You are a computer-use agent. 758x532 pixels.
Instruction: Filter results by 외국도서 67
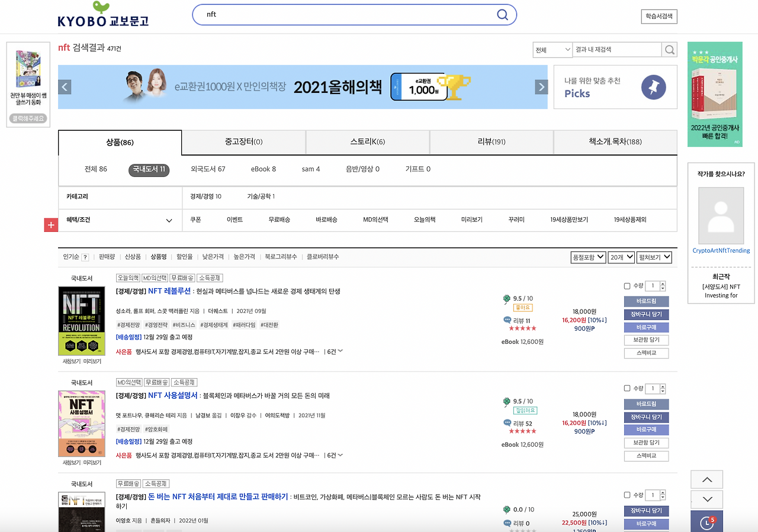click(208, 169)
